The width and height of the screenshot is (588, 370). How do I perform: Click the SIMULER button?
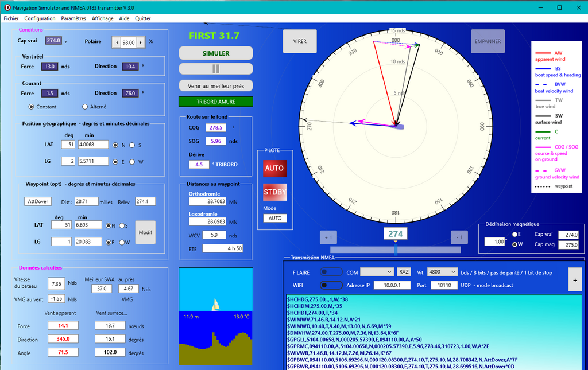(216, 53)
